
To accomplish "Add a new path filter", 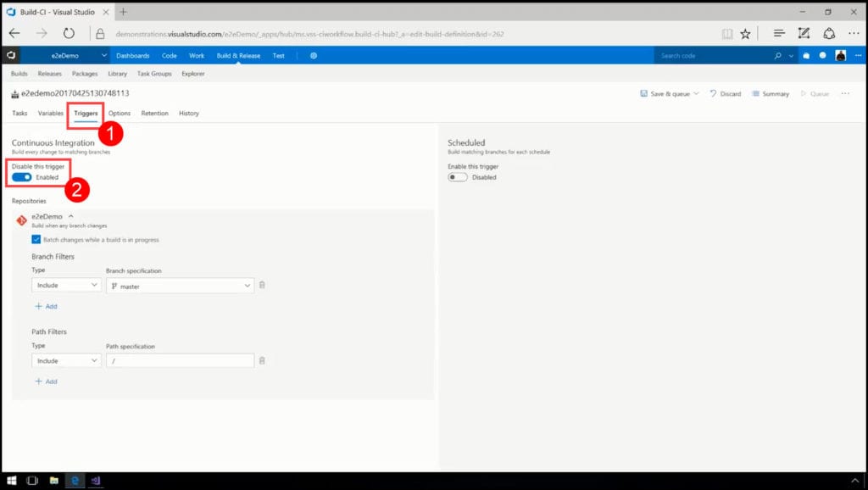I will (46, 381).
